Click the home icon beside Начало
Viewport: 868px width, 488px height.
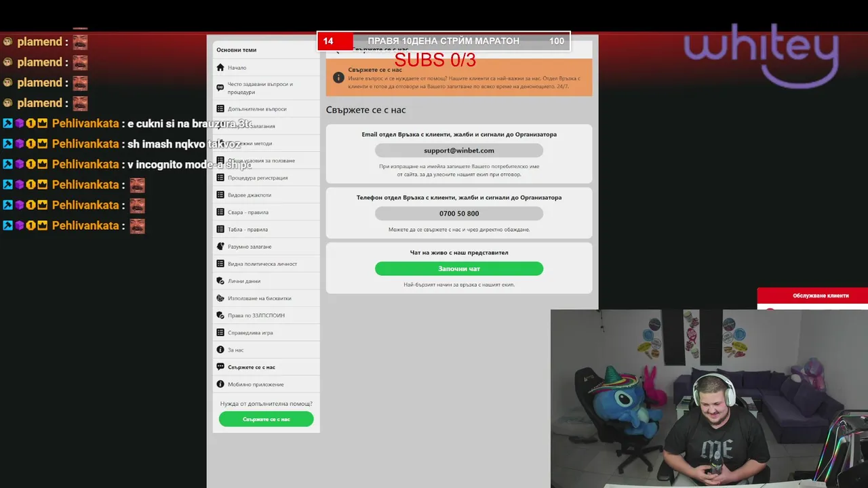pos(220,68)
